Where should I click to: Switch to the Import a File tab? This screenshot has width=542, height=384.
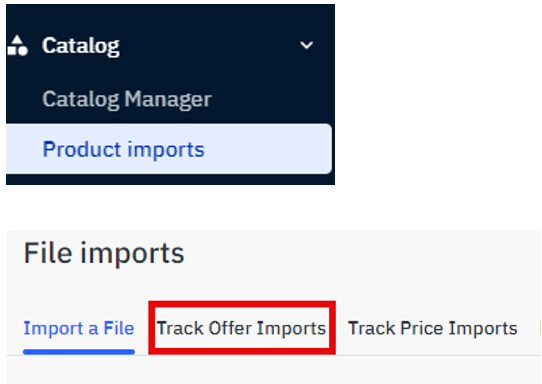[x=79, y=328]
